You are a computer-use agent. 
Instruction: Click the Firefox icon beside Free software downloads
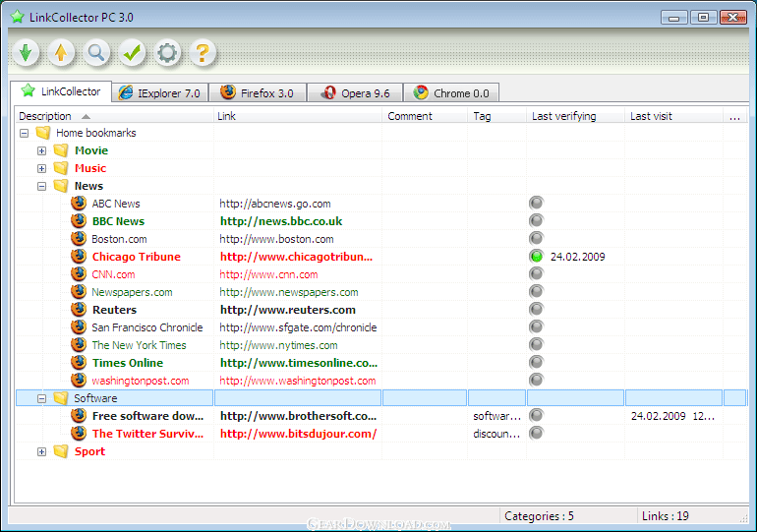(79, 415)
